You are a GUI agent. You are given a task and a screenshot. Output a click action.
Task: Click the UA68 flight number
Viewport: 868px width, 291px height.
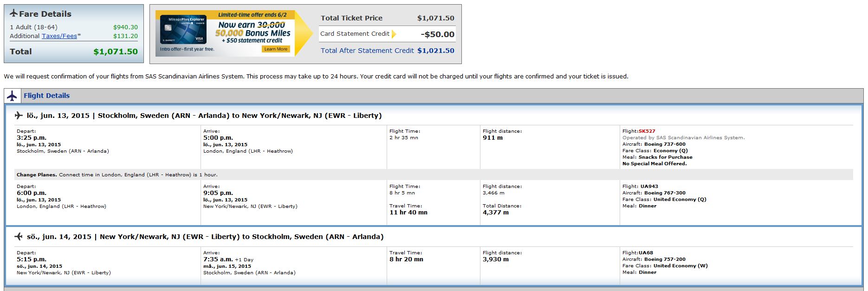pyautogui.click(x=646, y=253)
